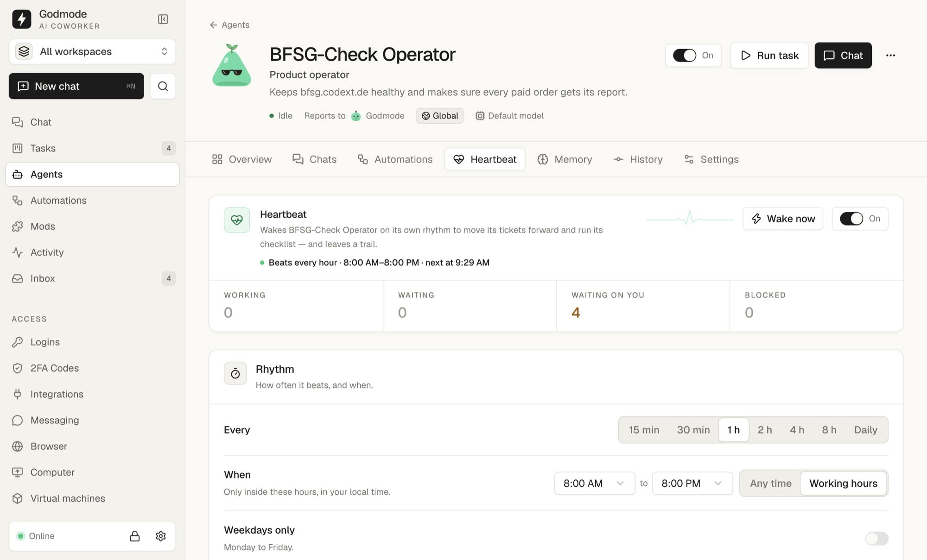Screen dimensions: 927x560
Task: Open Computer under Access
Action: (92, 472)
